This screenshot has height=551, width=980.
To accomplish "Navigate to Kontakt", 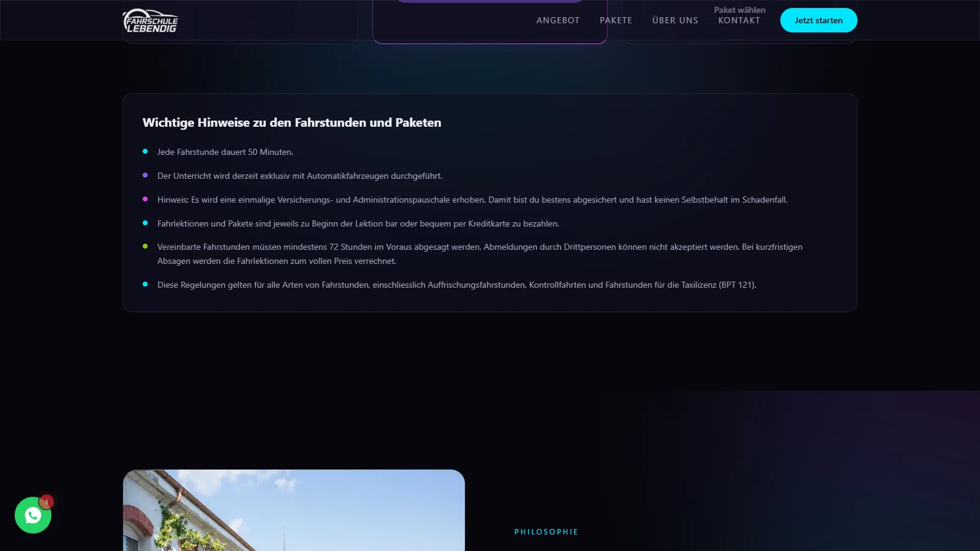I will click(739, 20).
